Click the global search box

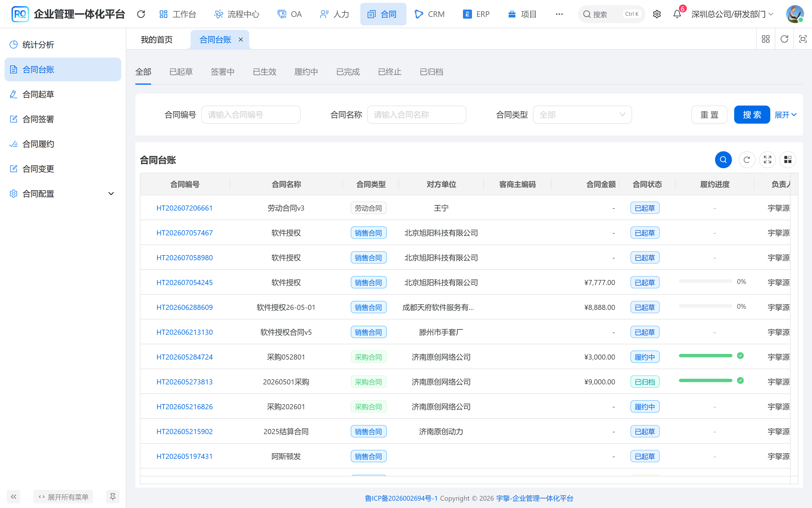click(x=611, y=14)
